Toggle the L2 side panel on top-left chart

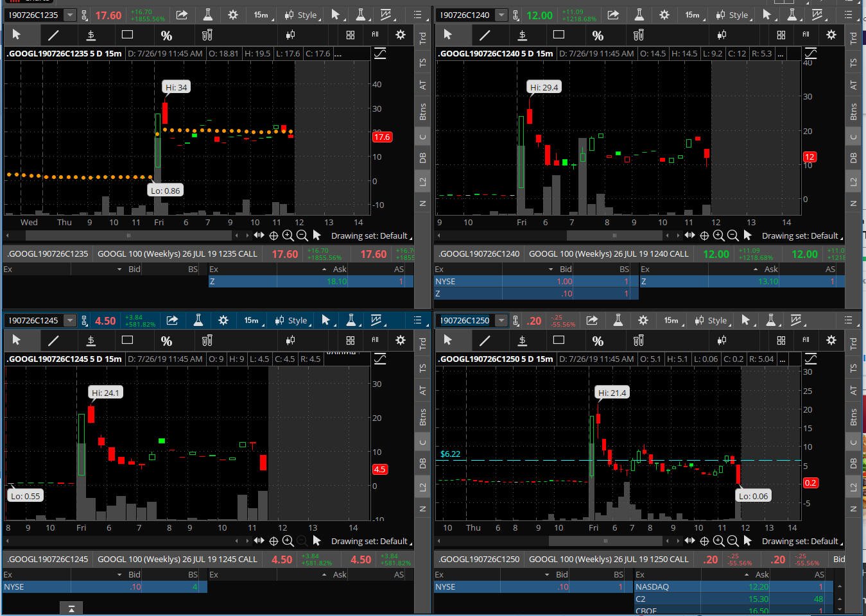tap(422, 182)
